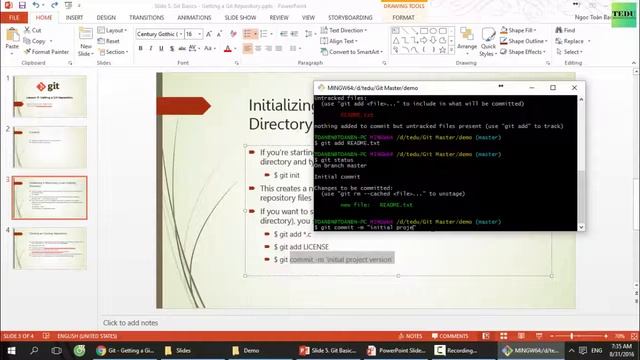Switch to the ANIMATIONS tab
The width and height of the screenshot is (640, 360).
pos(194,18)
